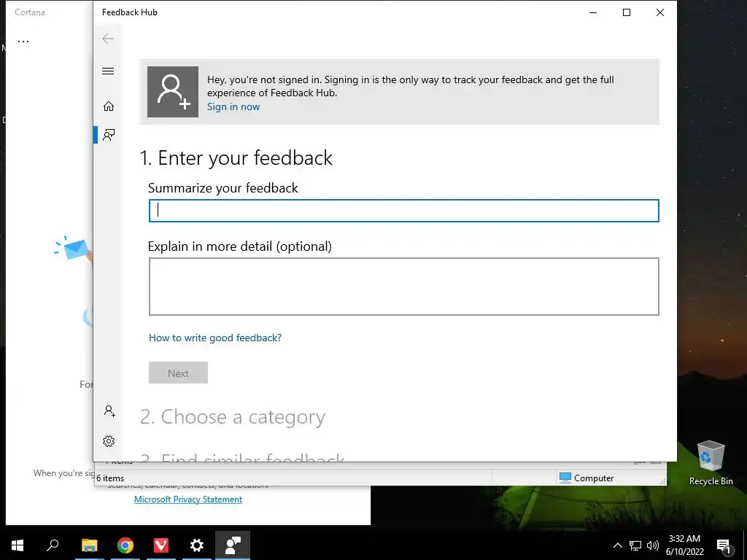747x560 pixels.
Task: Click the Explain in more detail box
Action: pos(404,286)
